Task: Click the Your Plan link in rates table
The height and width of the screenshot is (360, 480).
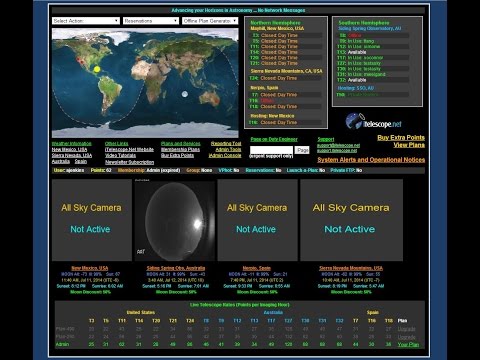Action: tap(408, 344)
